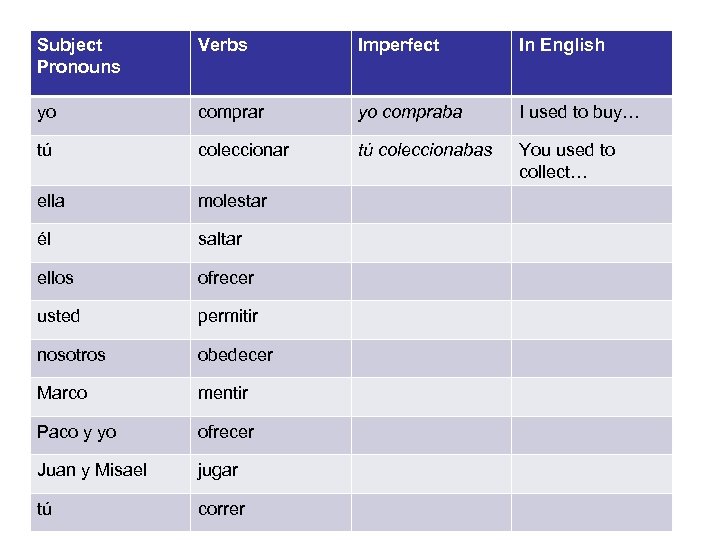Image resolution: width=720 pixels, height=540 pixels.
Task: Select 'You used to collect…' translation cell
Action: point(567,161)
